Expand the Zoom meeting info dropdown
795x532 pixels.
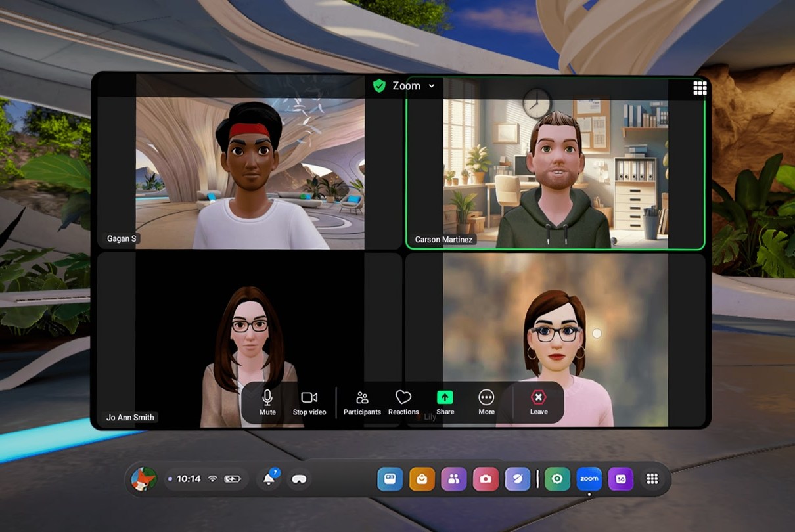pos(431,86)
